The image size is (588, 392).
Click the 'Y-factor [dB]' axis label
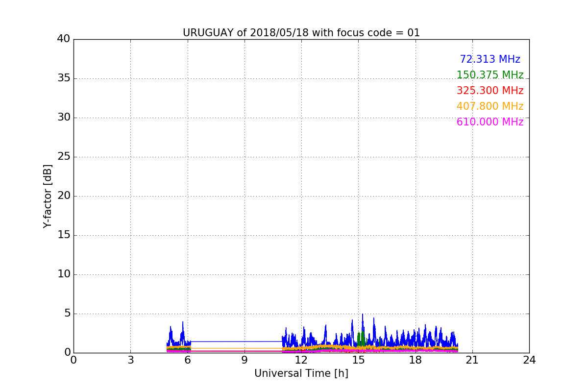[x=48, y=196]
